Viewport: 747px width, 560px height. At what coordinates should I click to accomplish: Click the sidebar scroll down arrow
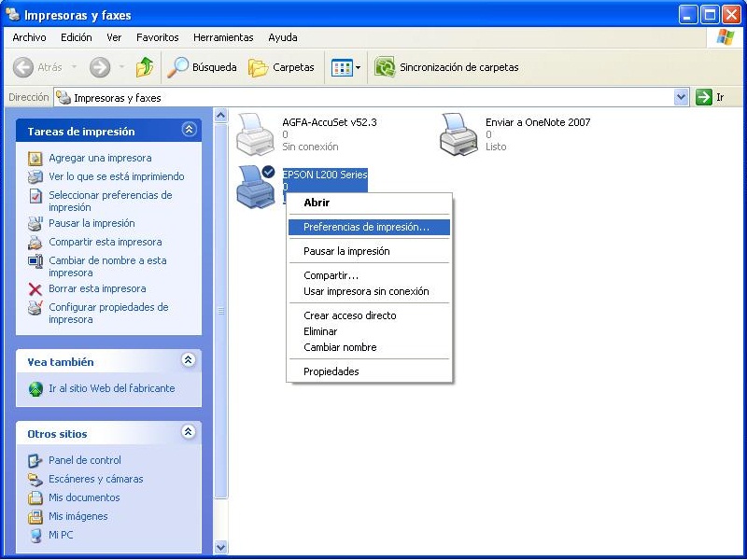point(220,547)
